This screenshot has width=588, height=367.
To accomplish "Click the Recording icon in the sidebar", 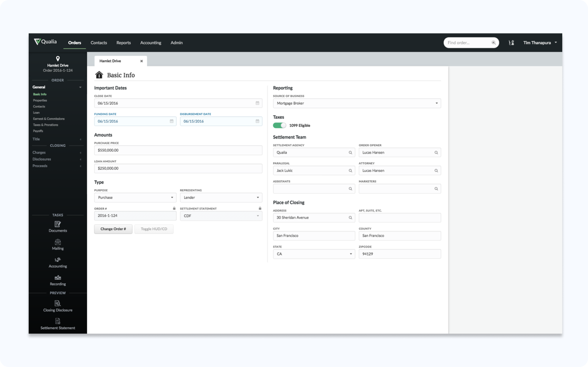I will [x=58, y=277].
